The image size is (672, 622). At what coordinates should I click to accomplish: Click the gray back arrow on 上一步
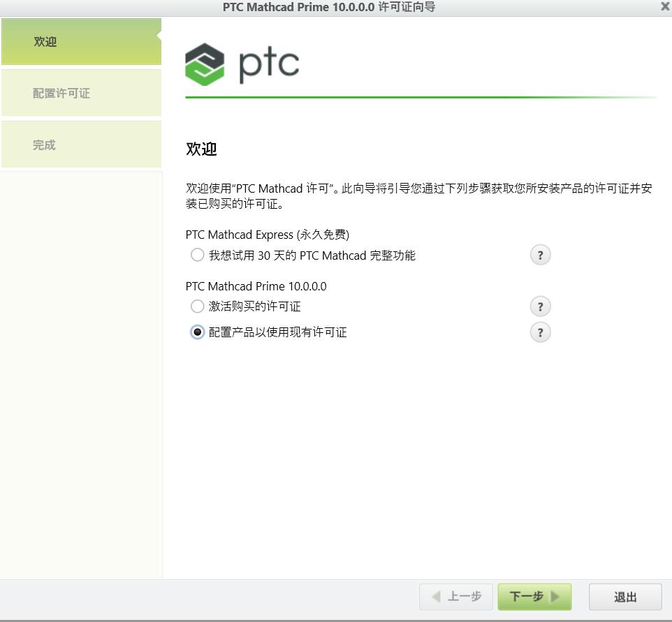click(437, 597)
